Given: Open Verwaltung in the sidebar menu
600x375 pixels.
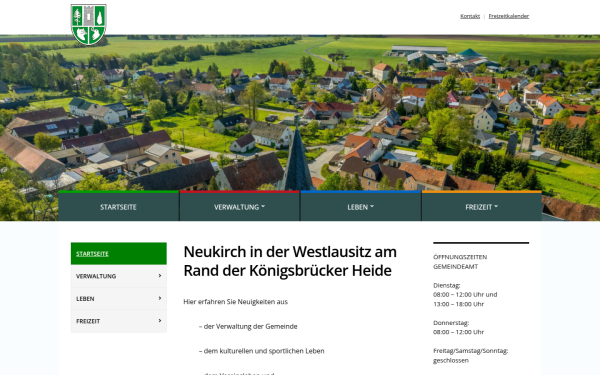Looking at the screenshot, I should [x=119, y=276].
